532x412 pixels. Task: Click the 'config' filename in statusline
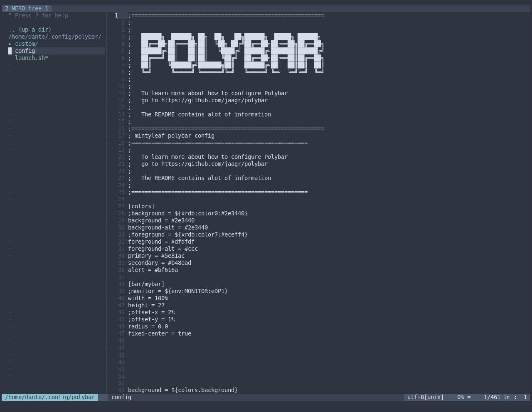tap(121, 397)
